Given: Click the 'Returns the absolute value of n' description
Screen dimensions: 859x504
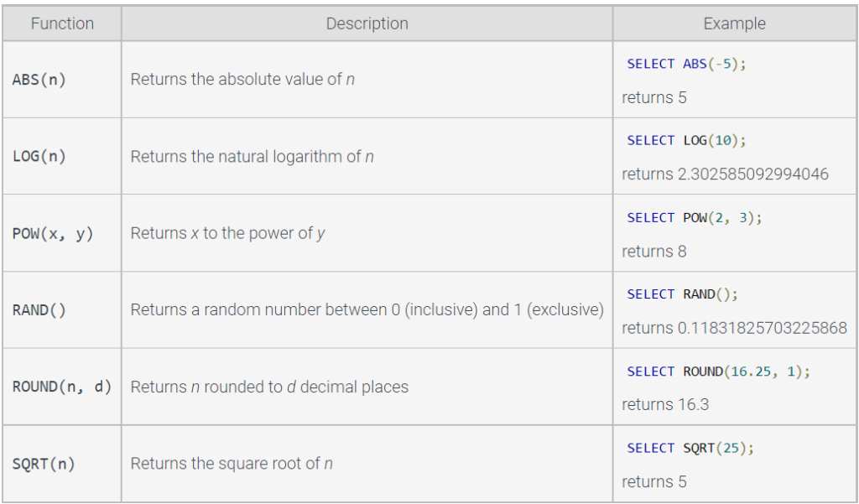Looking at the screenshot, I should pos(242,80).
